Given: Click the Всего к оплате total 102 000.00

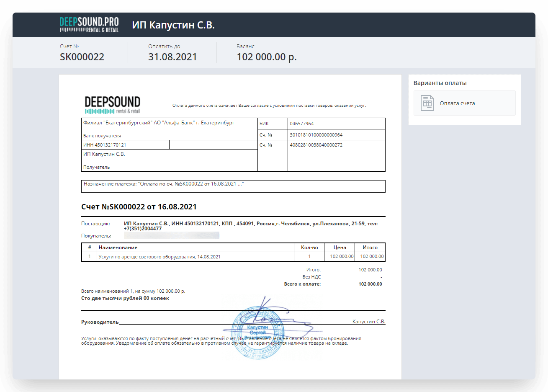Looking at the screenshot, I should (x=370, y=284).
